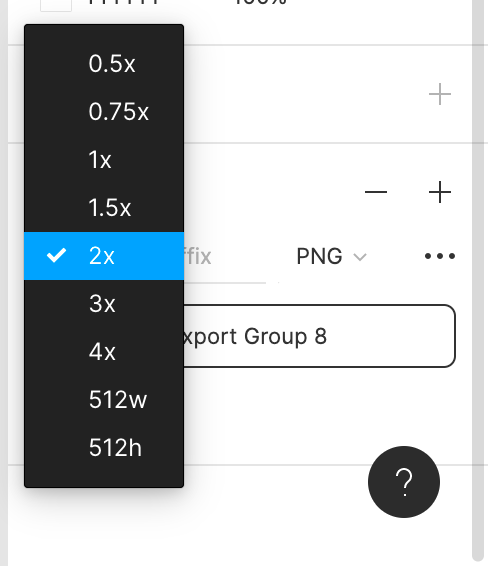Remove export setting with minus icon

(376, 192)
